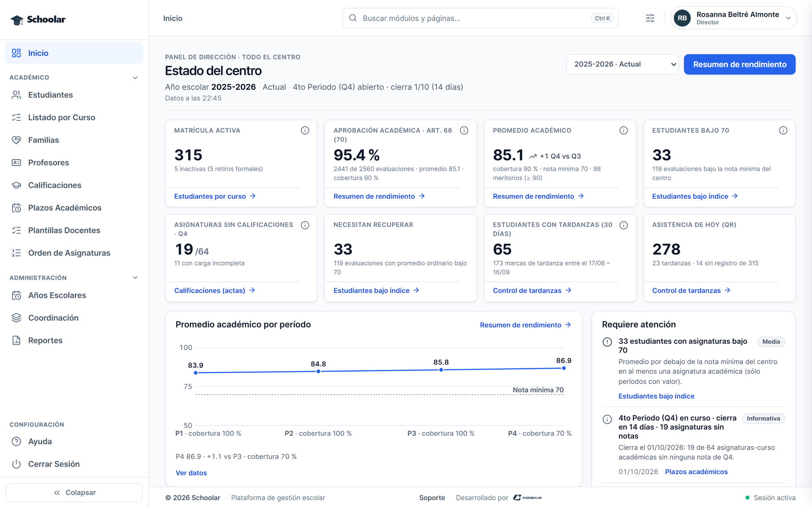Image resolution: width=812 pixels, height=508 pixels.
Task: Click the Reportes document icon
Action: 16,341
